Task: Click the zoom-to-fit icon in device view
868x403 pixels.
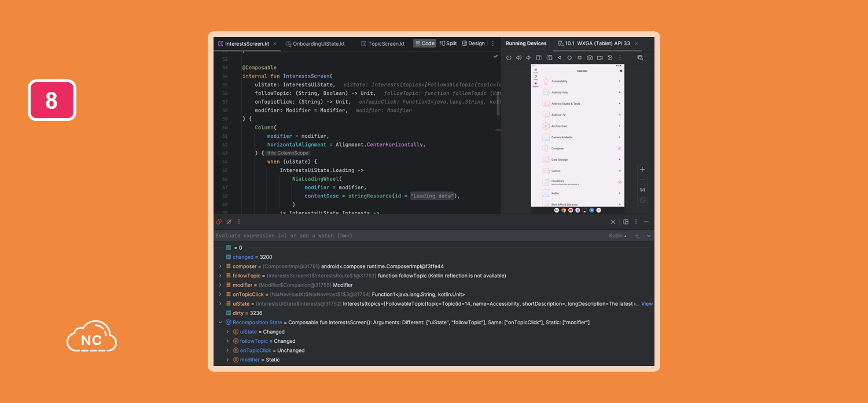Action: (642, 200)
